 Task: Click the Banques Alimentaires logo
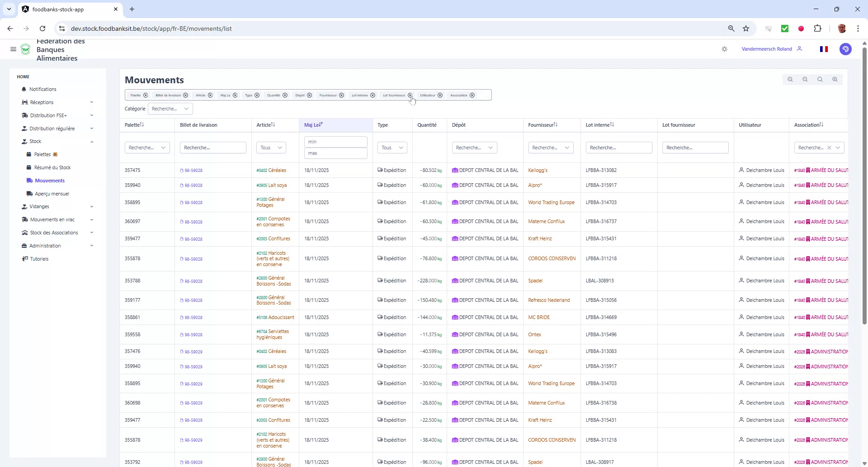coord(26,50)
